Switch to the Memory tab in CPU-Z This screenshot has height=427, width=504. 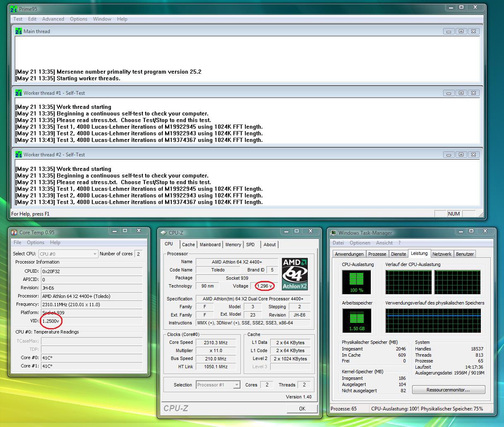point(233,245)
